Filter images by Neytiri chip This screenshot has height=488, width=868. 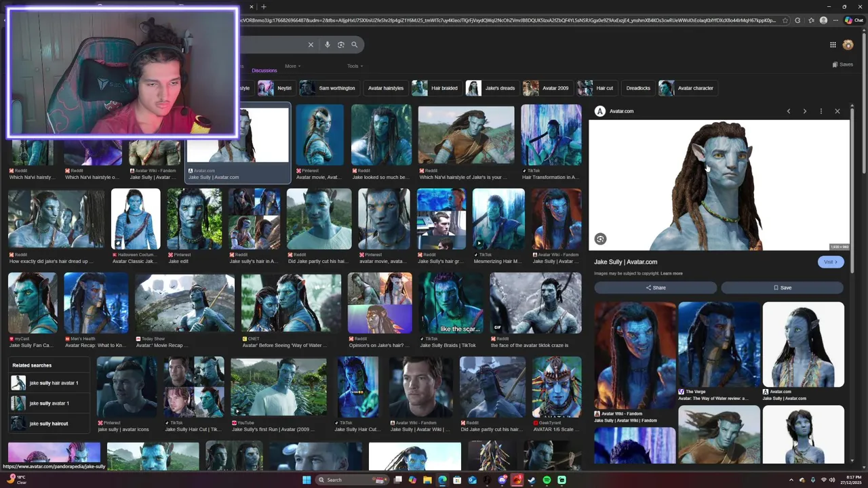(x=276, y=88)
